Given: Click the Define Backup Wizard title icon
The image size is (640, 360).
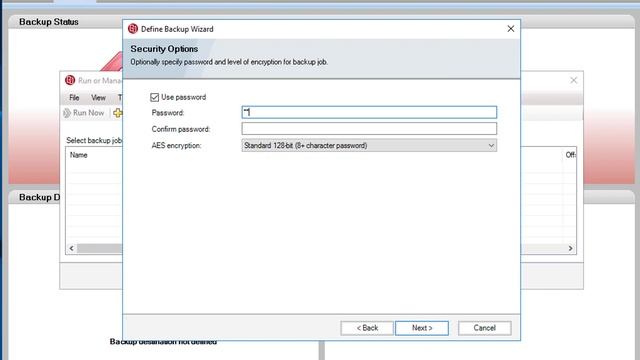Looking at the screenshot, I should [133, 29].
